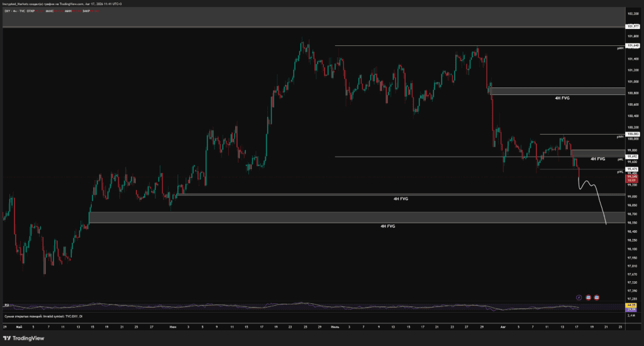The width and height of the screenshot is (644, 346).
Task: Click the Авг month label on time axis
Action: (x=502, y=327)
